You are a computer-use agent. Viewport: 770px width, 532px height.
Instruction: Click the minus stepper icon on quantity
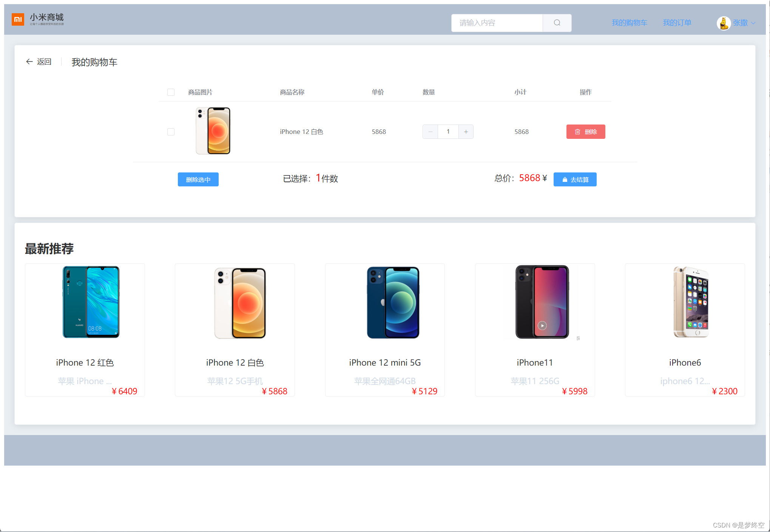click(430, 131)
